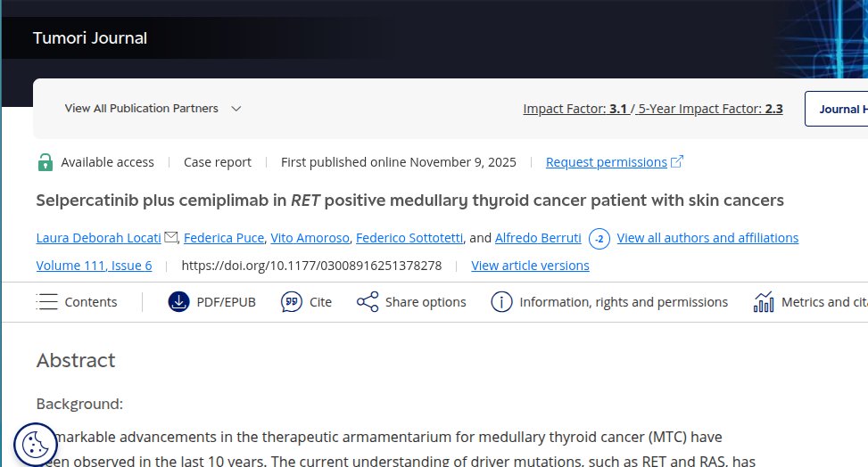The image size is (868, 467).
Task: Click the Contents list icon
Action: (x=47, y=302)
